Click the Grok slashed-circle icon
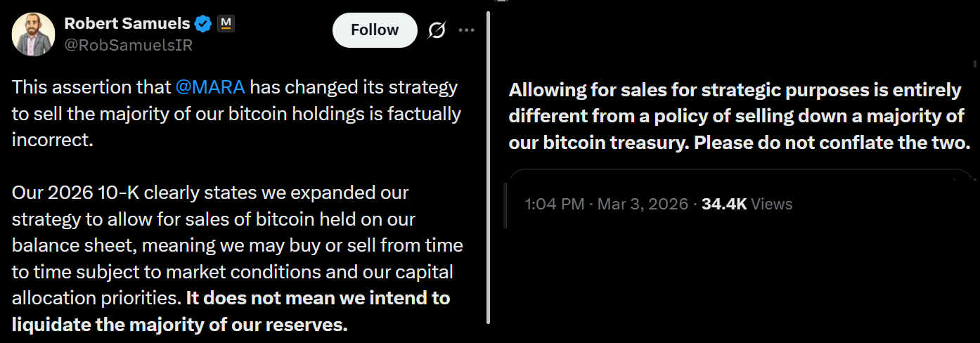Screen dimensions: 980x343 (x=437, y=30)
